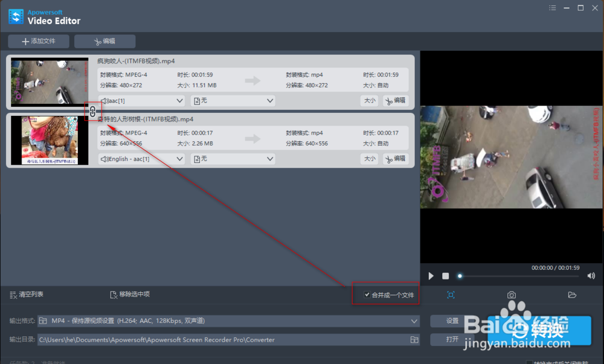Click source 分辨率: 640×556 text
This screenshot has height=364, width=604.
point(121,144)
